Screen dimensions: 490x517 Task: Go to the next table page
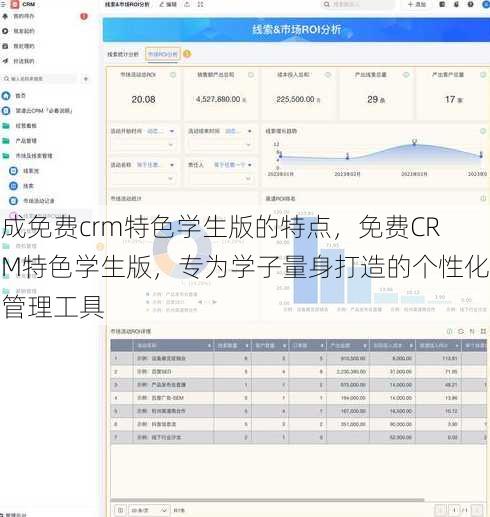[477, 510]
